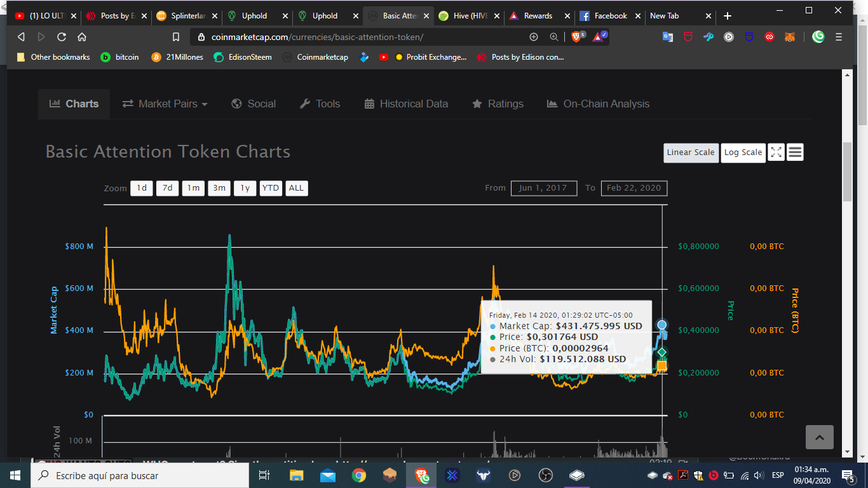This screenshot has width=868, height=488.
Task: Open the On-Chain Analysis tab
Action: (x=598, y=104)
